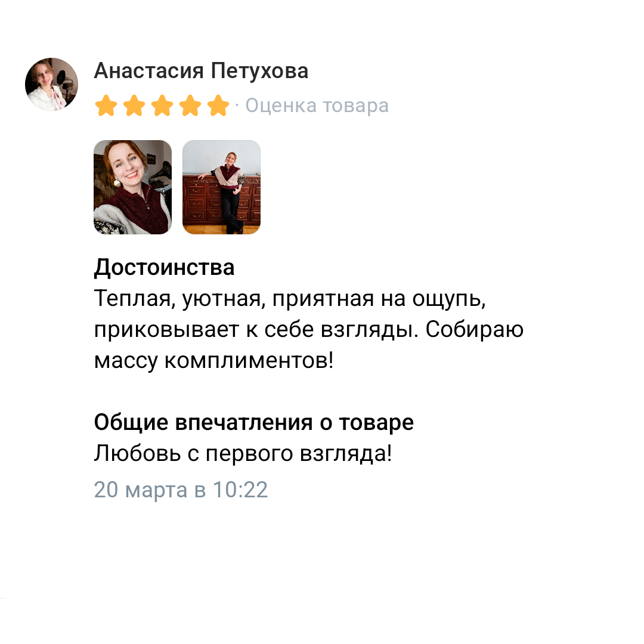
Task: Click the word товара beside the stars
Action: [x=355, y=106]
